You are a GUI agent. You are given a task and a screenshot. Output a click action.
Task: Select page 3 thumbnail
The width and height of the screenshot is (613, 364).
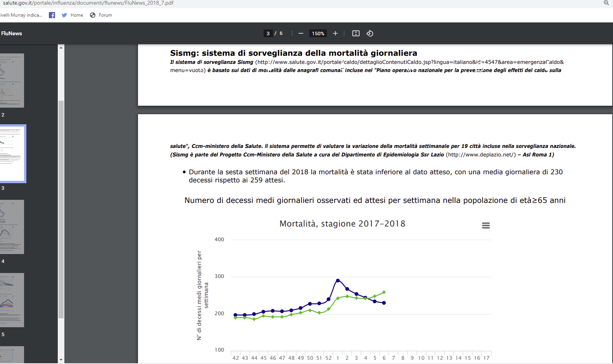click(x=12, y=154)
